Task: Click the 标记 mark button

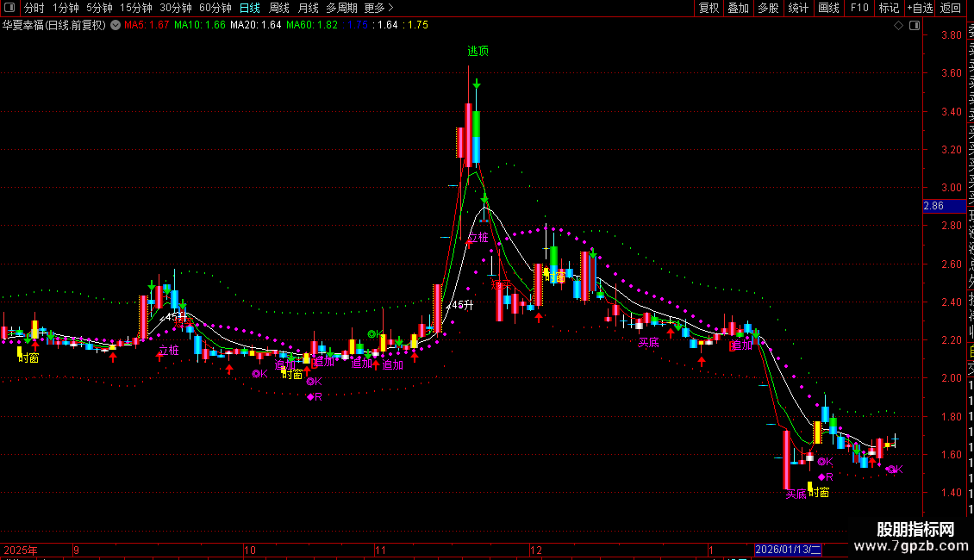Action: (889, 8)
